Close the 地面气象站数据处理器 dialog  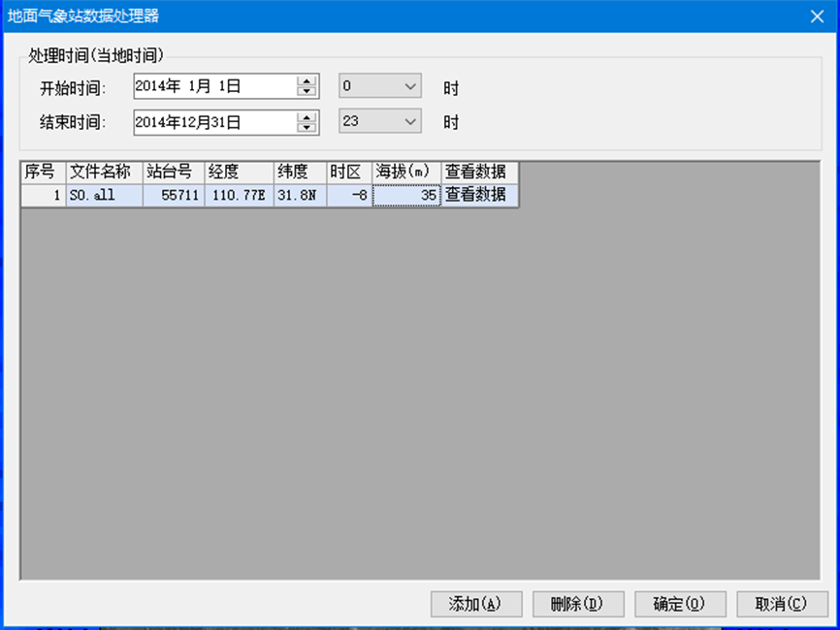(818, 16)
